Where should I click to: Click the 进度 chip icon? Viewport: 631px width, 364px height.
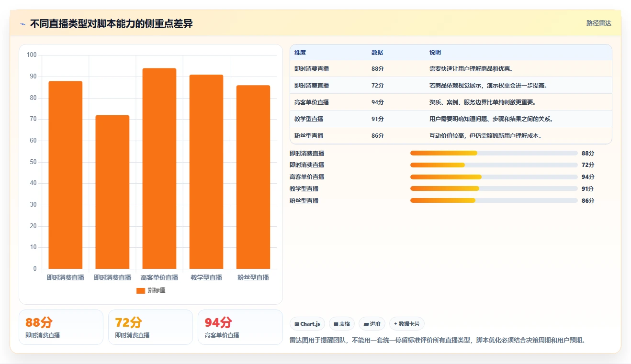(x=366, y=324)
